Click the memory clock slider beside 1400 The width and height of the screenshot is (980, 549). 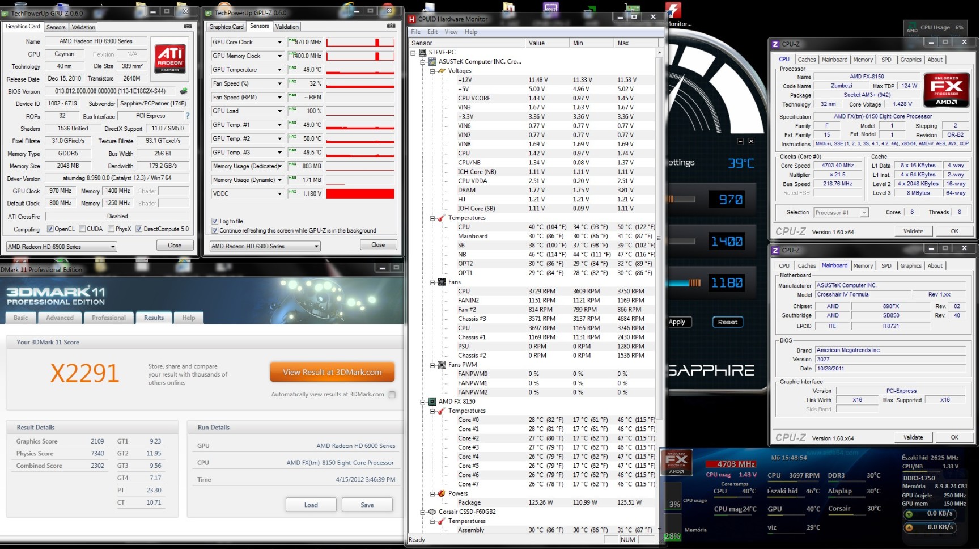pos(681,241)
